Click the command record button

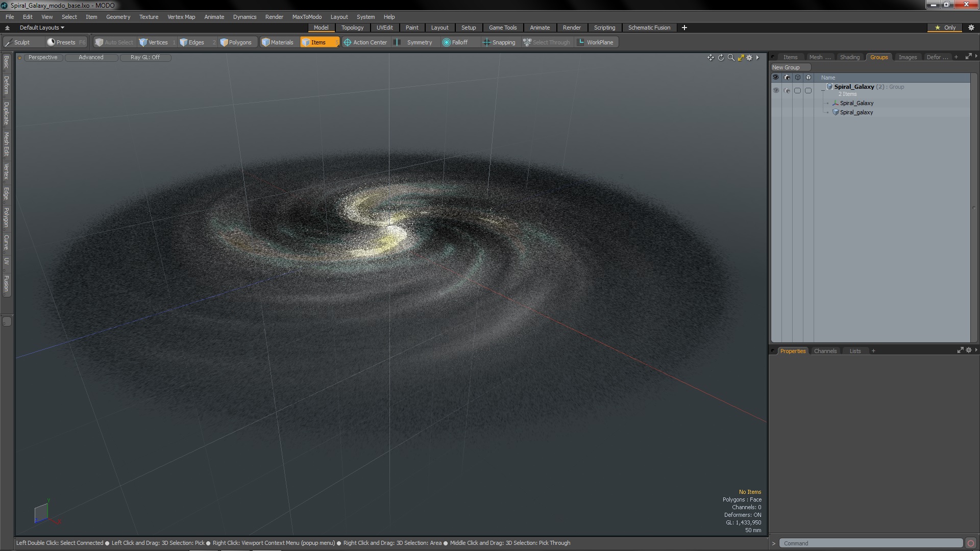coord(971,543)
